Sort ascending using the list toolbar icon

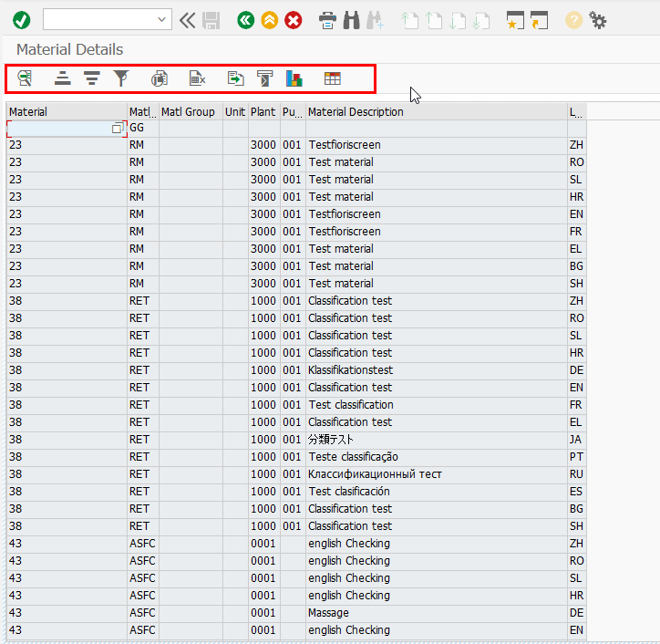pyautogui.click(x=62, y=78)
